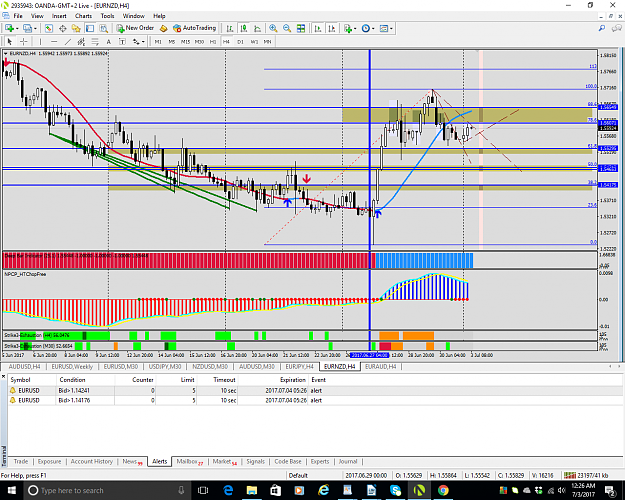Switch chart to M15 timeframe
The height and width of the screenshot is (500, 625).
pos(185,41)
